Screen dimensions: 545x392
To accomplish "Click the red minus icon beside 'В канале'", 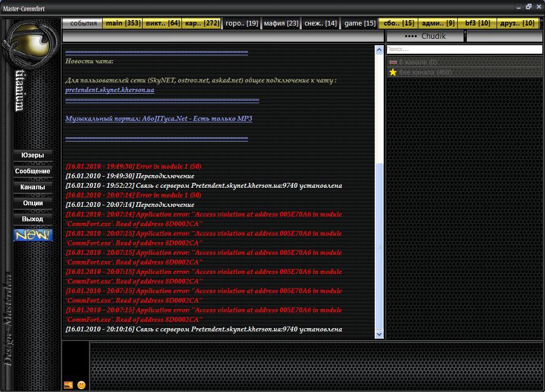I will (393, 62).
